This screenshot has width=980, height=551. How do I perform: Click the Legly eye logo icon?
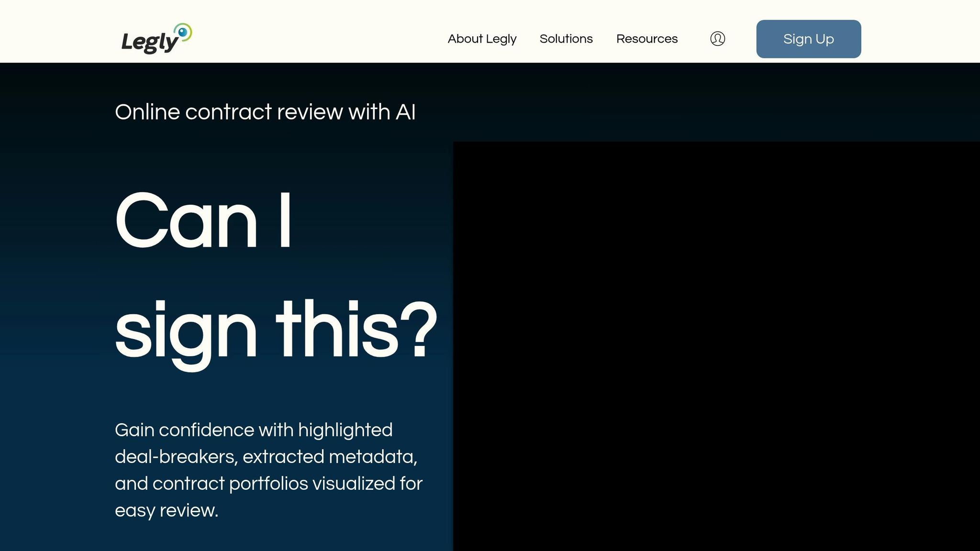click(x=183, y=32)
